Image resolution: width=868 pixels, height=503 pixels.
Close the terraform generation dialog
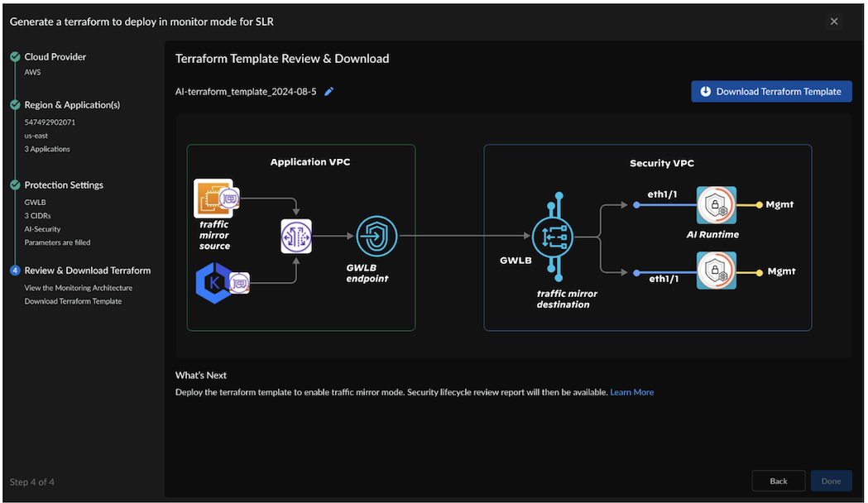point(834,22)
